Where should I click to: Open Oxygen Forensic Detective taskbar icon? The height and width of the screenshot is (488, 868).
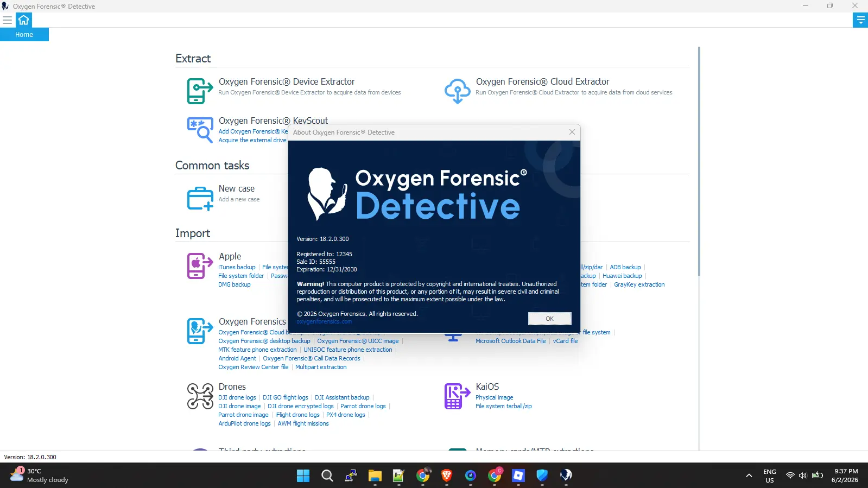pyautogui.click(x=566, y=476)
